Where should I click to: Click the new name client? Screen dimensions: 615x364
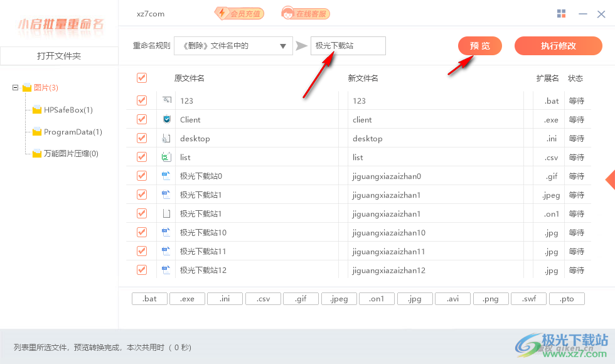click(x=362, y=120)
